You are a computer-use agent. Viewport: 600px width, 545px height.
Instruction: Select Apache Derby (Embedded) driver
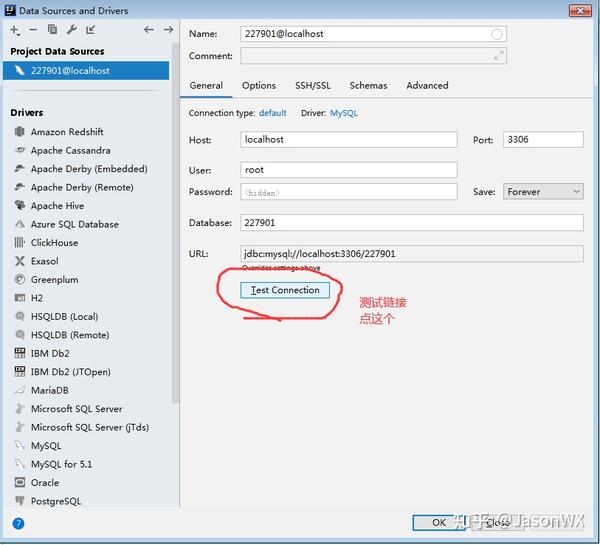pyautogui.click(x=89, y=169)
